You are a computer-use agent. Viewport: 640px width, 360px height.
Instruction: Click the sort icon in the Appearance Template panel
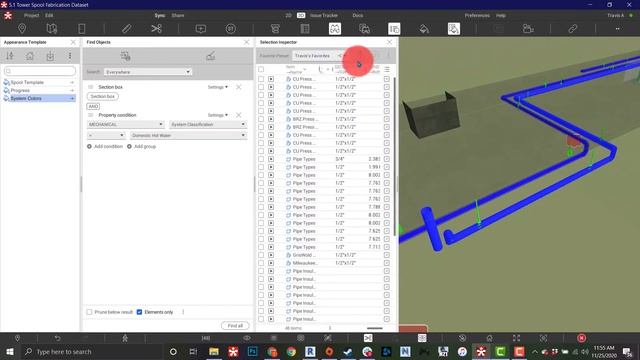[10, 56]
